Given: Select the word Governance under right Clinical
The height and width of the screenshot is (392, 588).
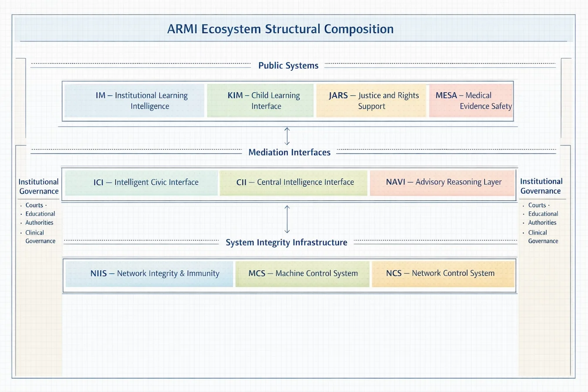Looking at the screenshot, I should (543, 241).
